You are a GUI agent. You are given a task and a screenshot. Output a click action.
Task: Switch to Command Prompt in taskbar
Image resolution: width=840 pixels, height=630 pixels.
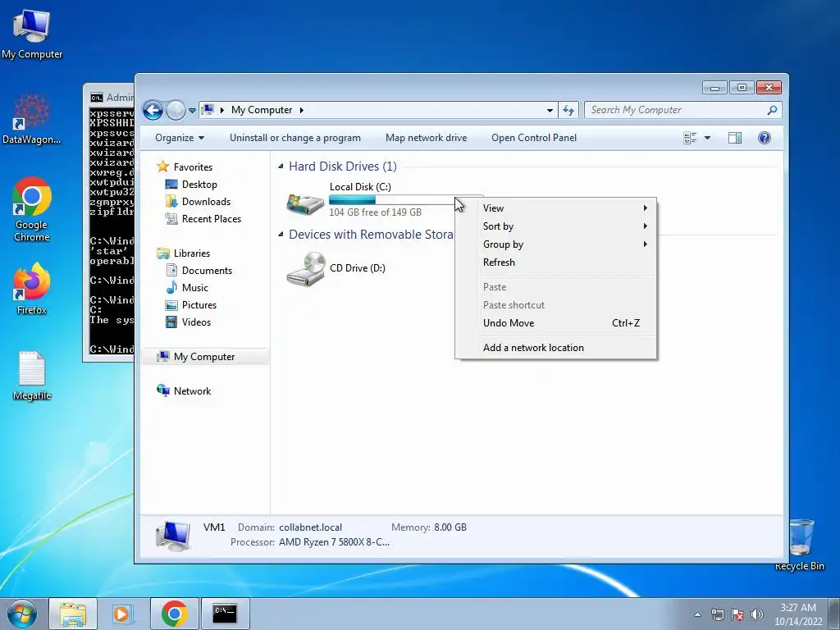pos(225,614)
